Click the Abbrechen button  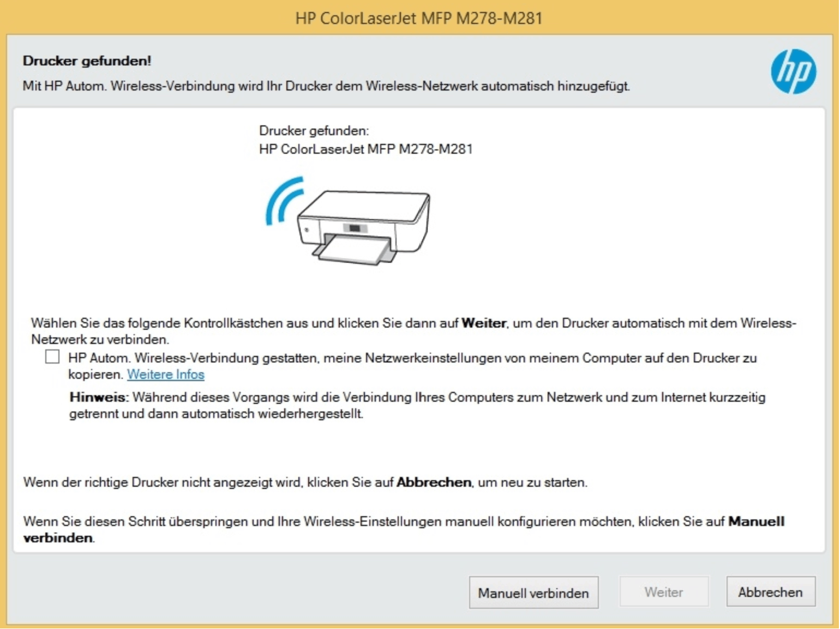pyautogui.click(x=771, y=592)
